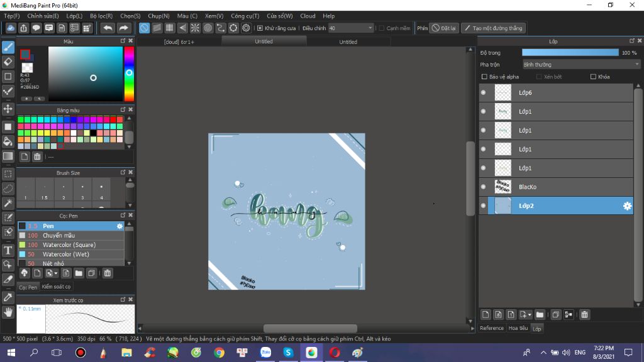Select the Bucket fill tool
The image size is (644, 362).
[x=8, y=141]
